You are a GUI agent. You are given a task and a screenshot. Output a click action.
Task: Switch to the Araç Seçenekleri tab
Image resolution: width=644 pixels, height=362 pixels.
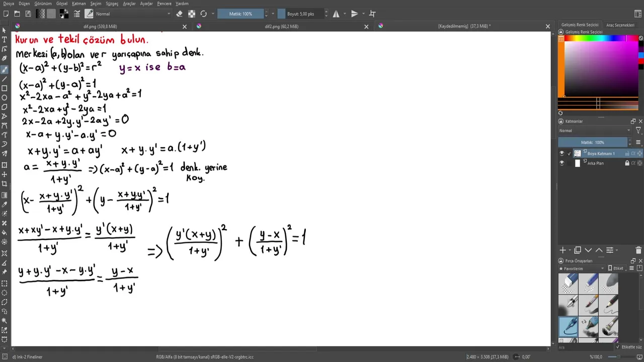[620, 25]
